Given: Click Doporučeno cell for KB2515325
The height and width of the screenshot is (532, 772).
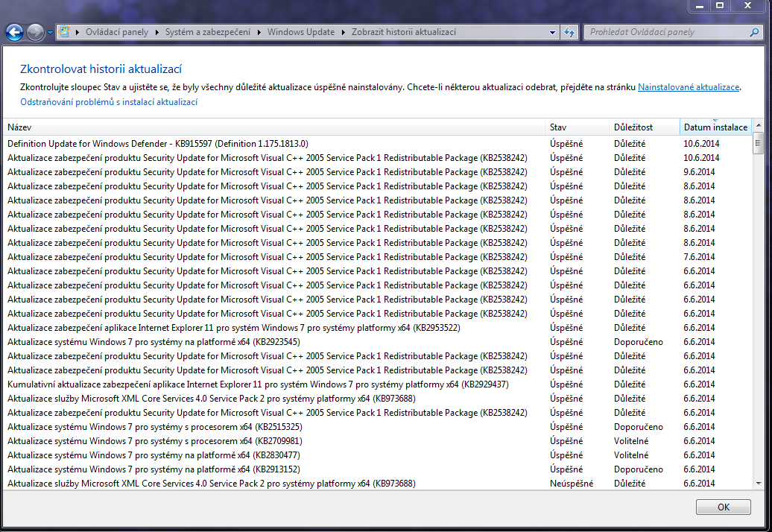Looking at the screenshot, I should 638,427.
